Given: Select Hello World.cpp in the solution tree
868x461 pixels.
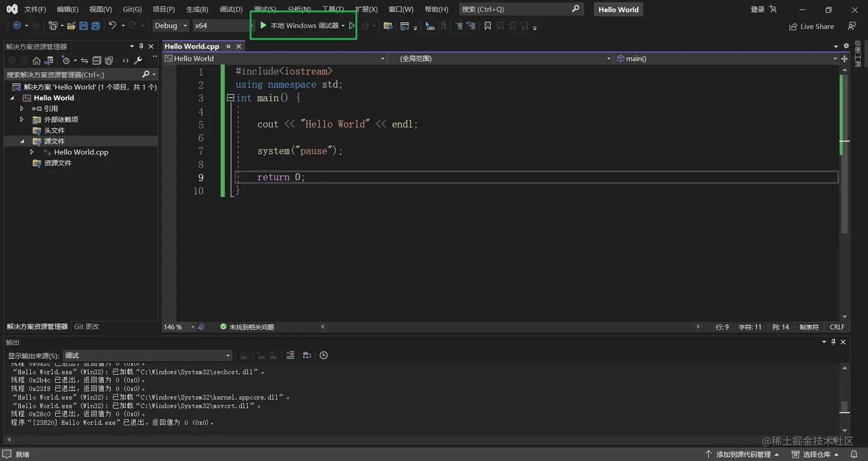Looking at the screenshot, I should (x=81, y=152).
